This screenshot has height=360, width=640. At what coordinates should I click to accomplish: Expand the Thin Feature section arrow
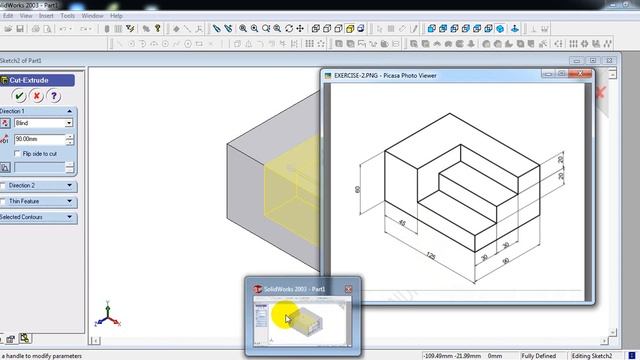[x=69, y=201]
